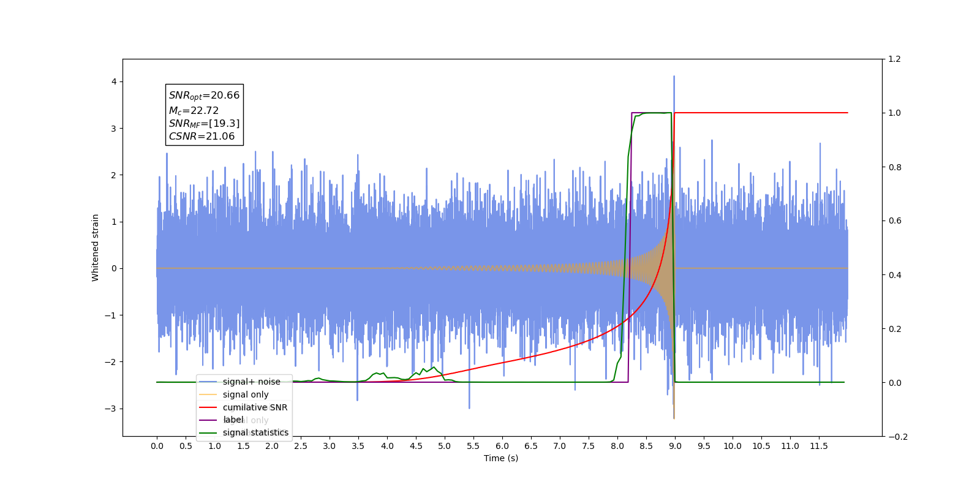Click x-axis tick label 9.0

(675, 446)
